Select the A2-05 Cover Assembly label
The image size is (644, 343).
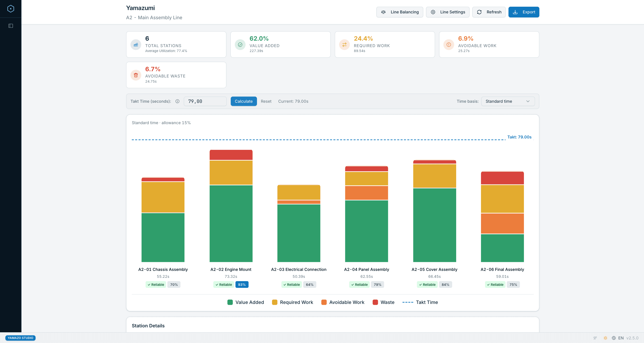434,269
